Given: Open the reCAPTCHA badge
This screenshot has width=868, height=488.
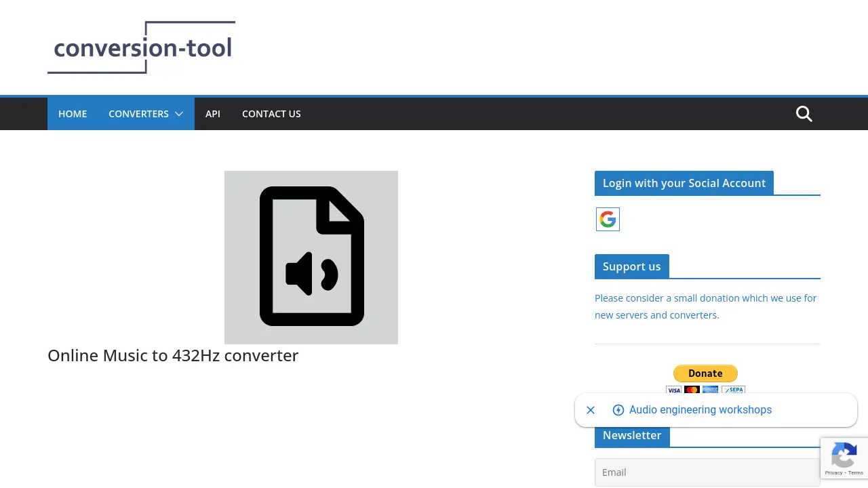Looking at the screenshot, I should coord(844,458).
